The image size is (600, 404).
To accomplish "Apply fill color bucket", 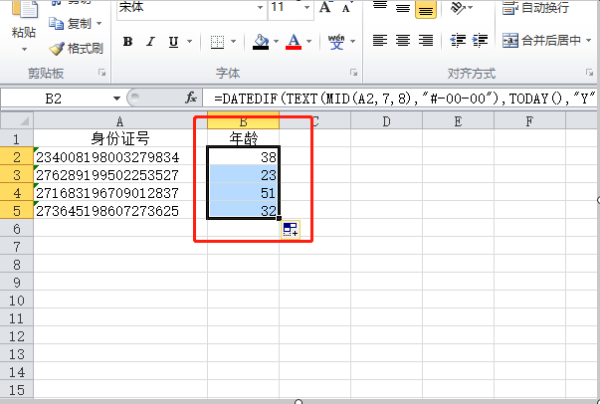I will [x=261, y=42].
